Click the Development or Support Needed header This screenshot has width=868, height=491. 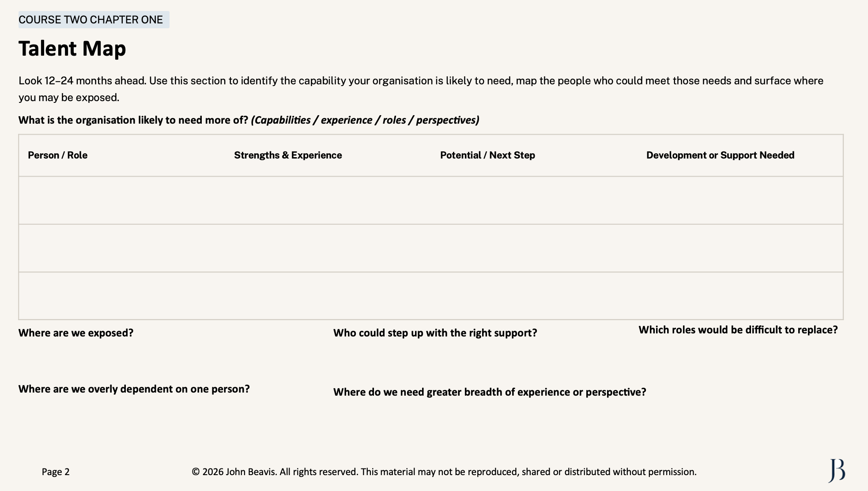(720, 155)
